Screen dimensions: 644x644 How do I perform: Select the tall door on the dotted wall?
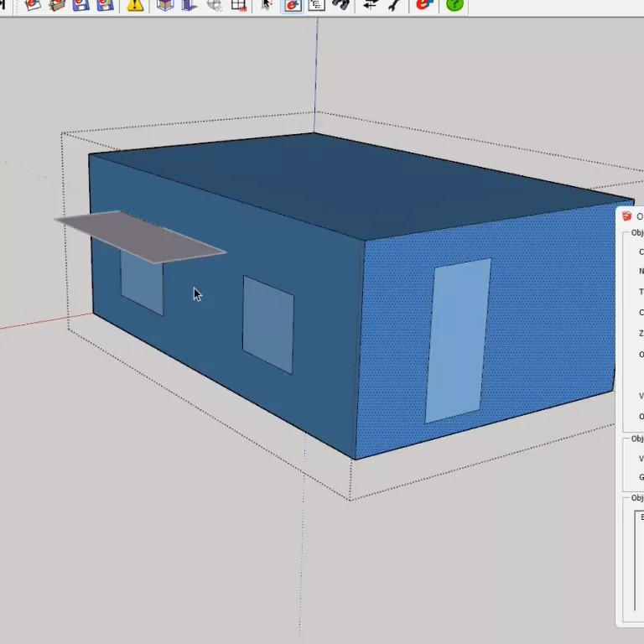click(x=458, y=340)
